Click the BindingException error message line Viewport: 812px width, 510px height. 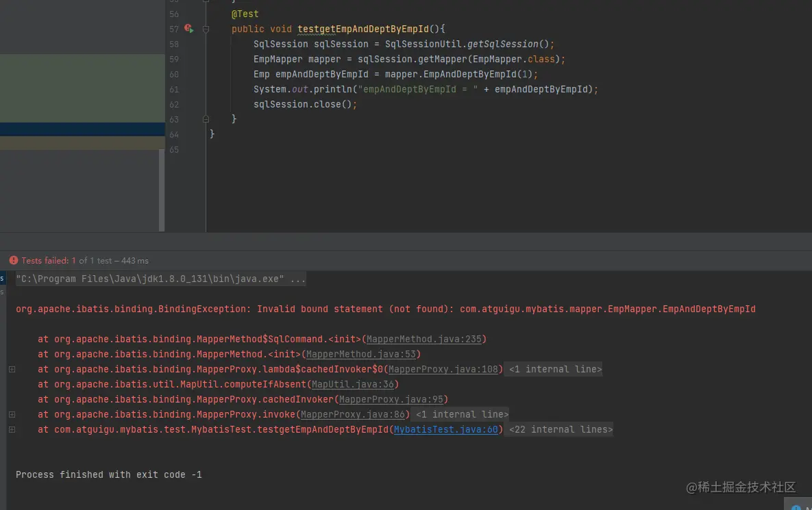(x=385, y=309)
